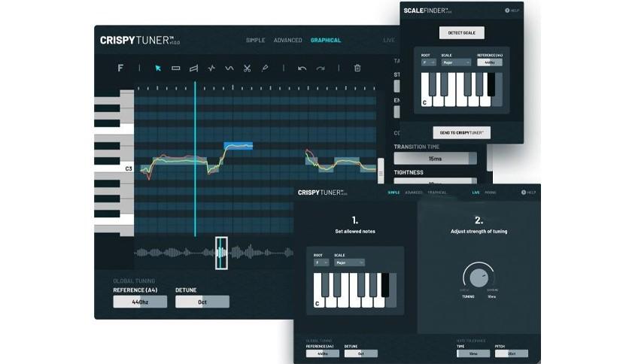The width and height of the screenshot is (629, 364).
Task: Switch to the Advanced tab in the graphical window
Action: [x=287, y=40]
